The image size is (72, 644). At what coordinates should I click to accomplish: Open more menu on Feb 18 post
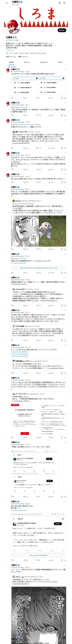65,120
